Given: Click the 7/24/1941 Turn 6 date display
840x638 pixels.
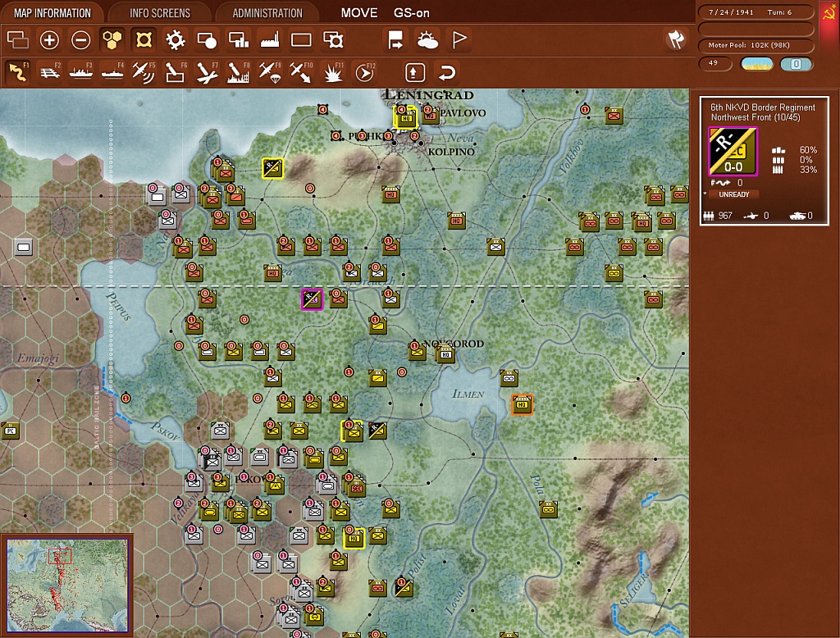Looking at the screenshot, I should coord(756,12).
